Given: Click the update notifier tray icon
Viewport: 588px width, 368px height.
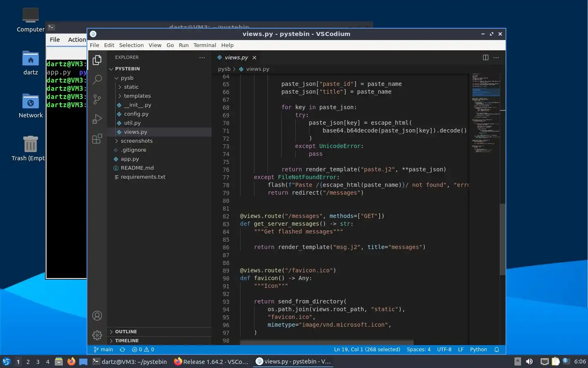Looking at the screenshot, I should [566, 361].
